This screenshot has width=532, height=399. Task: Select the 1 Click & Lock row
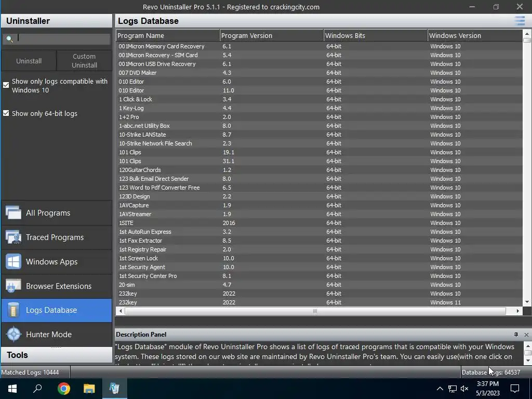point(320,99)
